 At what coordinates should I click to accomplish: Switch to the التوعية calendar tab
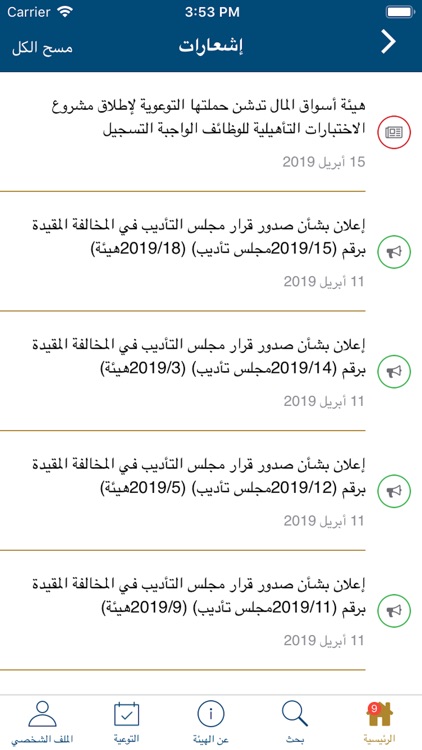coord(127,722)
